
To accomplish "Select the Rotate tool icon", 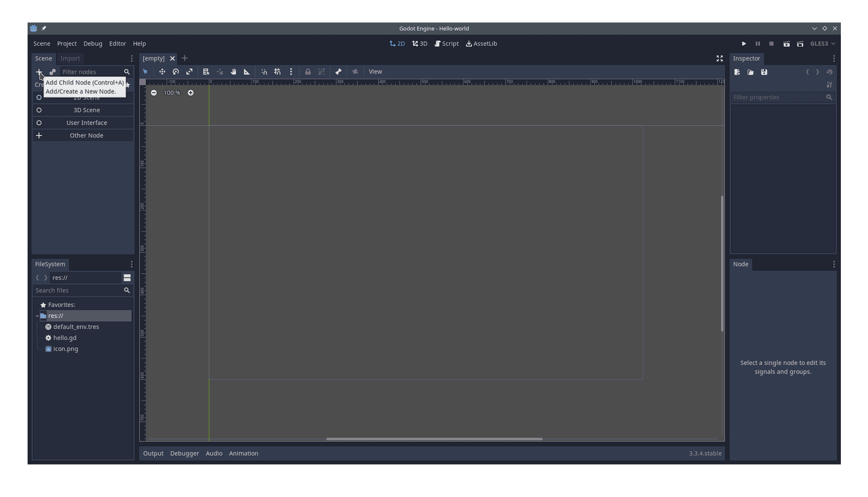I will click(x=175, y=71).
